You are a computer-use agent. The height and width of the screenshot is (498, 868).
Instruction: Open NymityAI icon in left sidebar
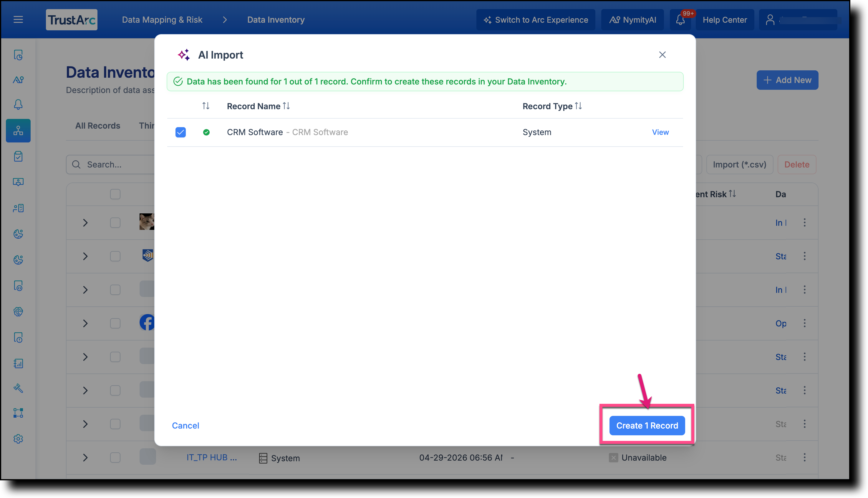click(x=18, y=80)
